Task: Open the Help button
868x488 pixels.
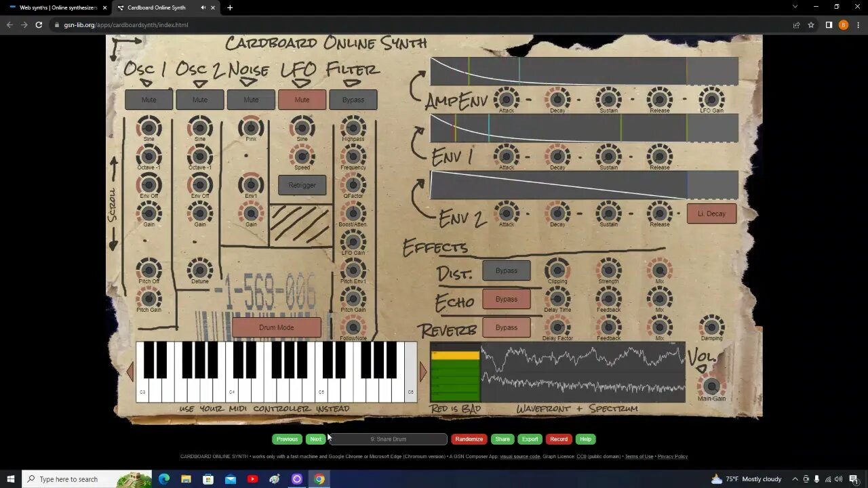Action: (x=585, y=439)
